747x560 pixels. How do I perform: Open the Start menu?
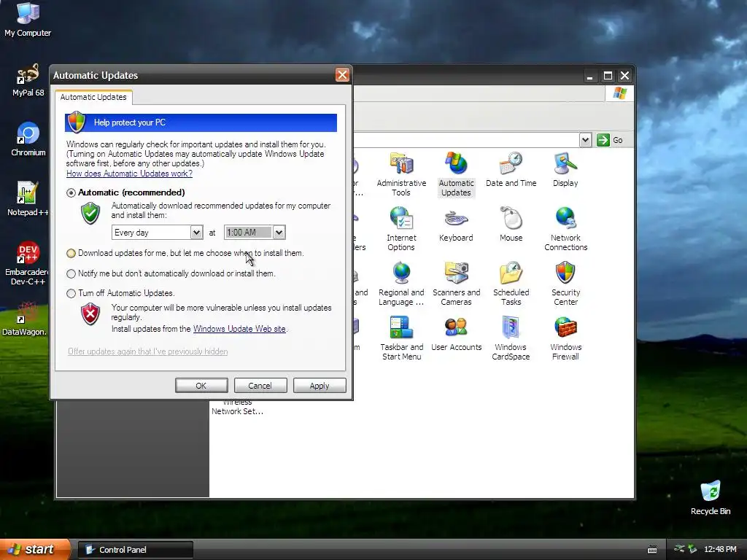(35, 550)
